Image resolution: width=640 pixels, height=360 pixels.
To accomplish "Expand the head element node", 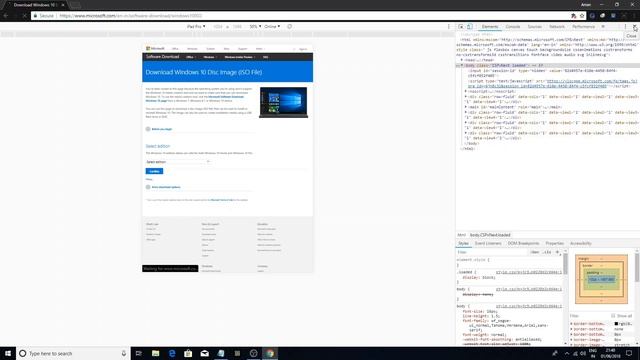I will [x=462, y=60].
